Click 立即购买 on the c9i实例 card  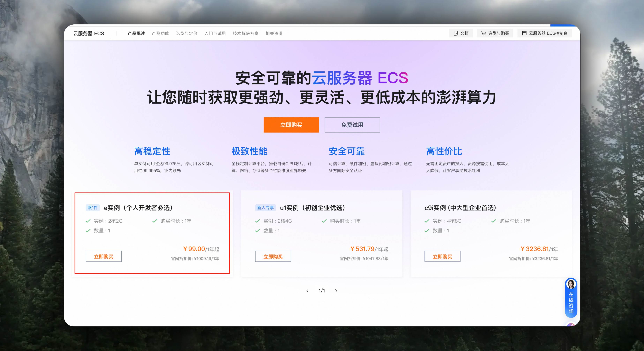point(442,256)
